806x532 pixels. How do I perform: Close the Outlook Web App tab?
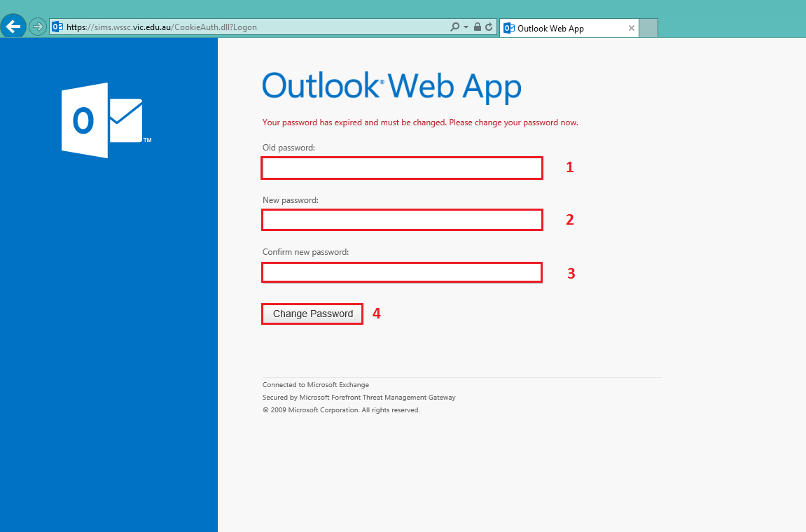click(631, 28)
